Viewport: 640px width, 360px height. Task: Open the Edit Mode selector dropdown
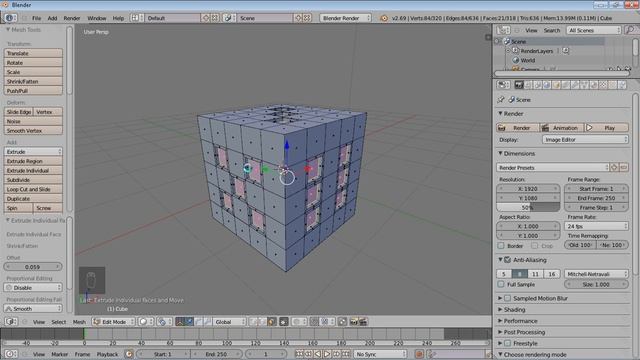click(x=113, y=322)
